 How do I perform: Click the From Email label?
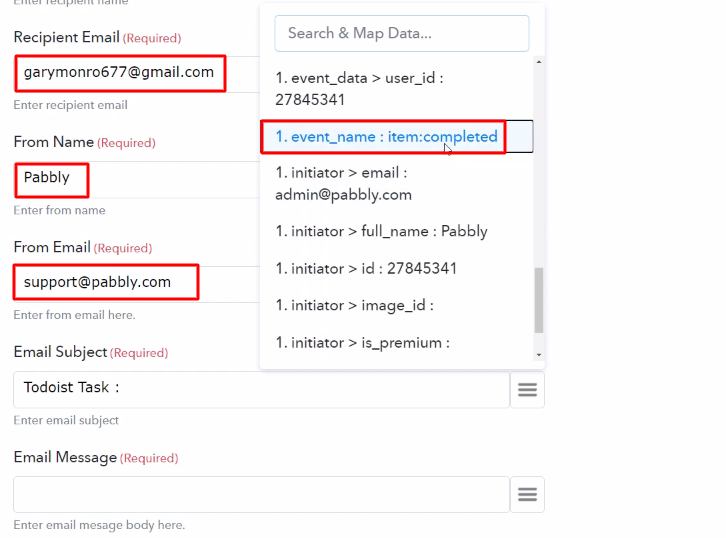click(x=52, y=247)
